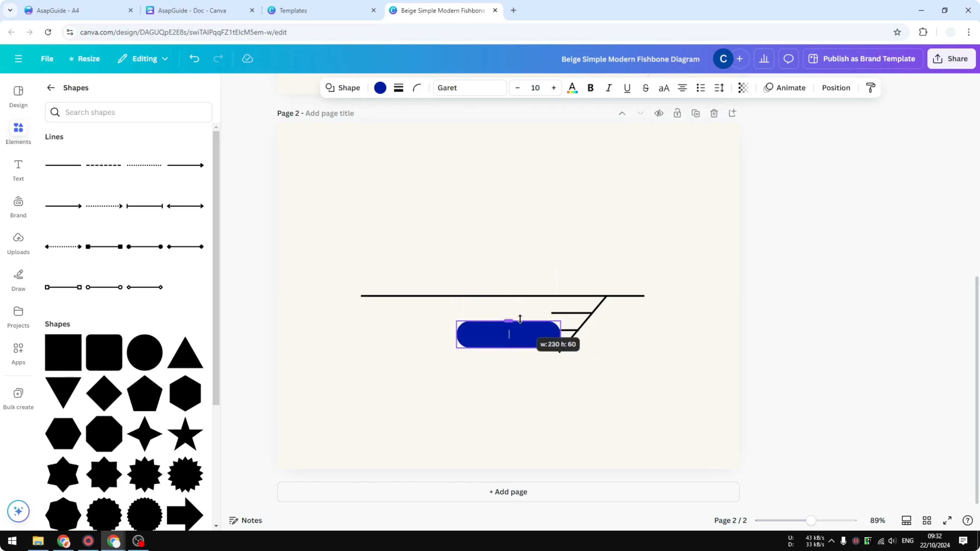The width and height of the screenshot is (980, 551).
Task: Toggle underline on the text
Action: [x=627, y=88]
